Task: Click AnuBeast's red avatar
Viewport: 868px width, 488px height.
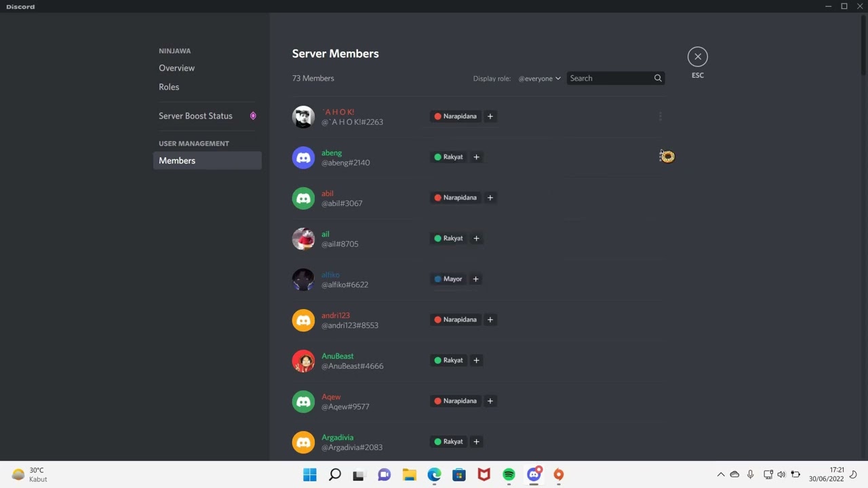Action: point(303,361)
